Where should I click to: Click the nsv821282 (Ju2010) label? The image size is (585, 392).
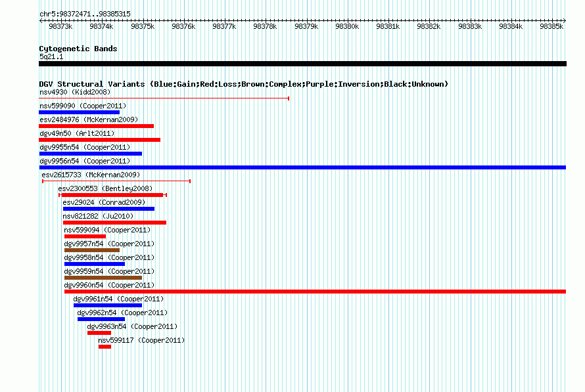tap(98, 216)
